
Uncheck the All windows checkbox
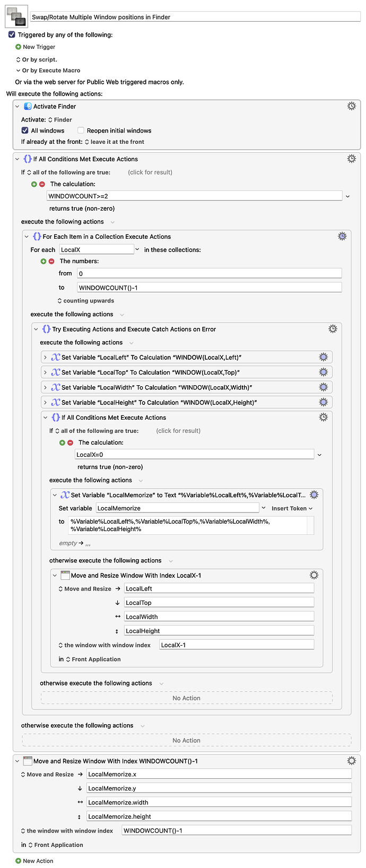[24, 131]
